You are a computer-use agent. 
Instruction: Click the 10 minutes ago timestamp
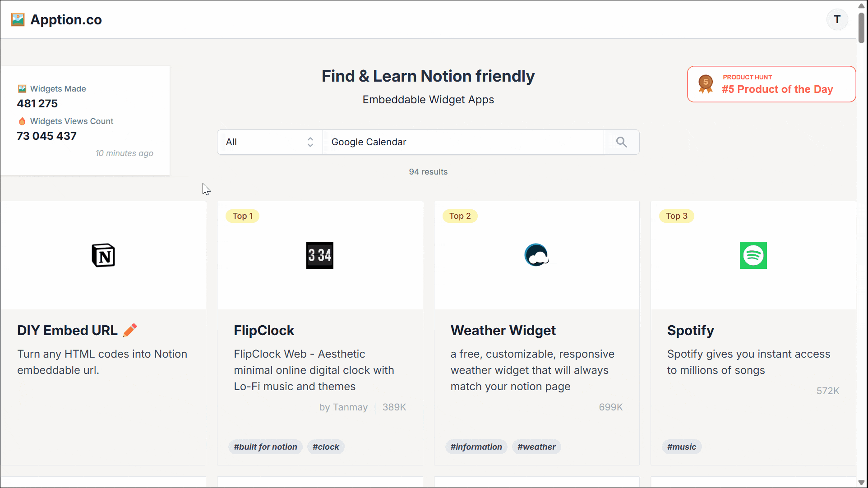click(125, 153)
